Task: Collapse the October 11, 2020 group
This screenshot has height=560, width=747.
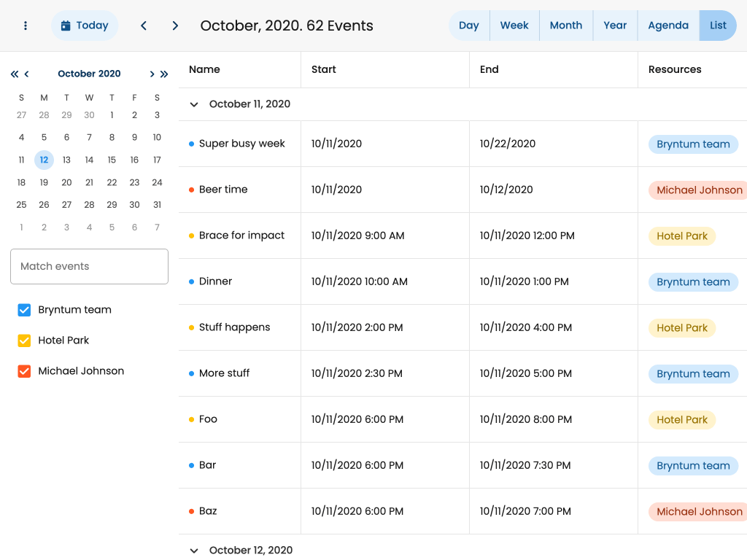Action: (x=194, y=104)
